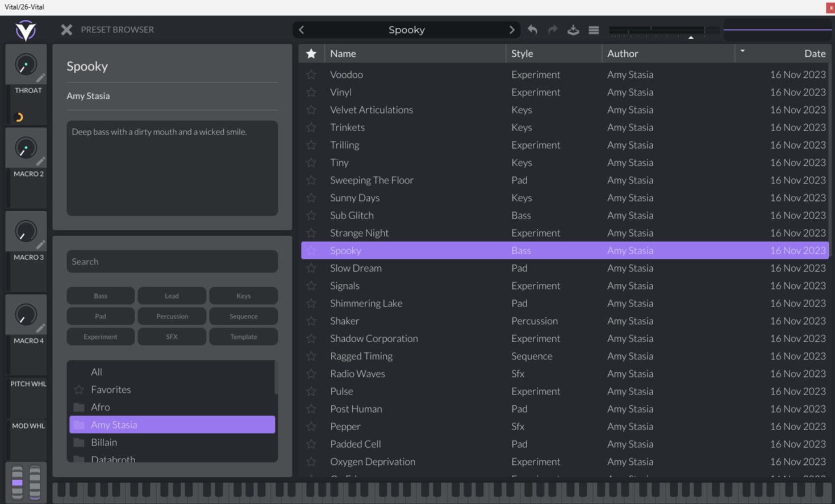The height and width of the screenshot is (504, 835).
Task: Adjust the THROAT macro knob
Action: tap(25, 65)
